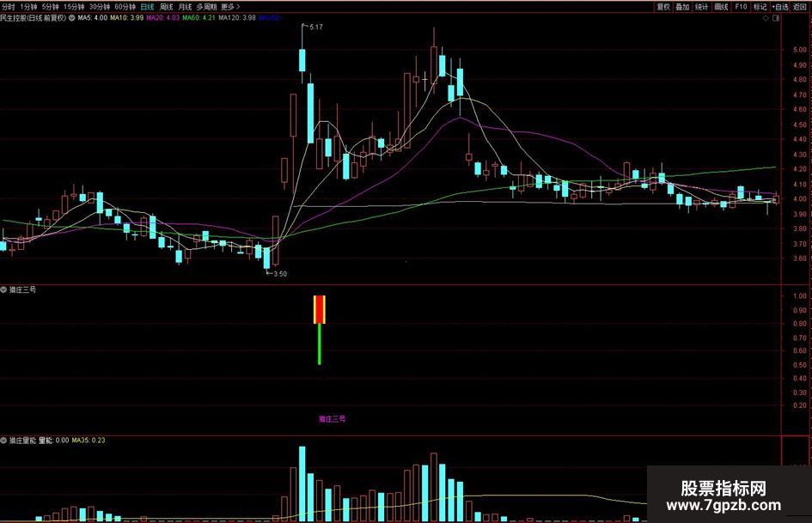
Task: Click the tallest cyan volume bar
Action: pos(302,483)
